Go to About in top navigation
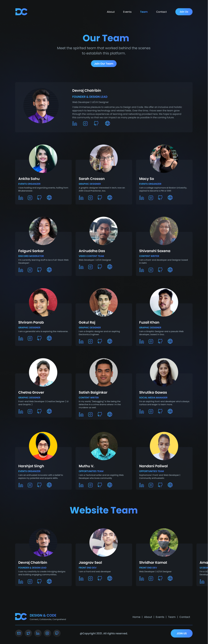The height and width of the screenshot is (644, 208). 111,12
